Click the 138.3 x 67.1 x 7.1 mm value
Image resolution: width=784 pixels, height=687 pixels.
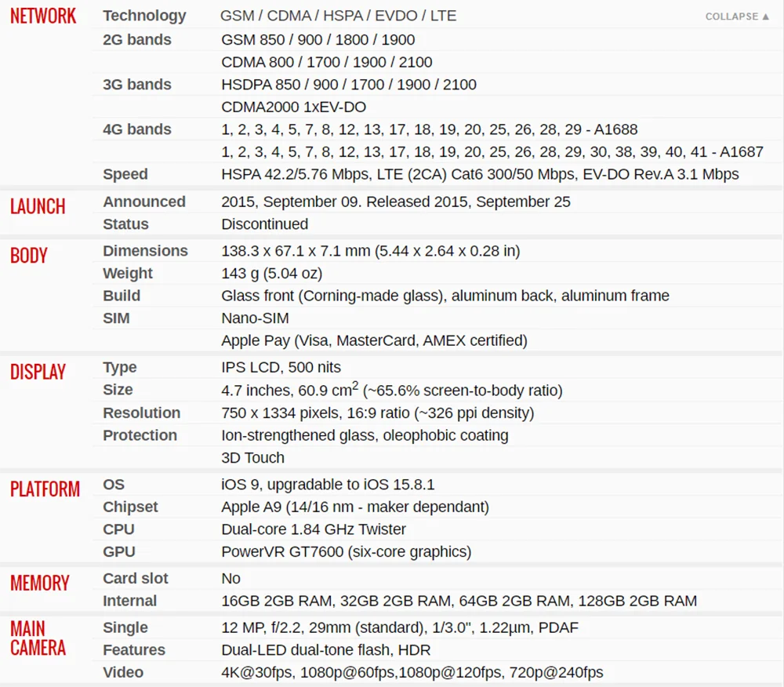(x=371, y=251)
